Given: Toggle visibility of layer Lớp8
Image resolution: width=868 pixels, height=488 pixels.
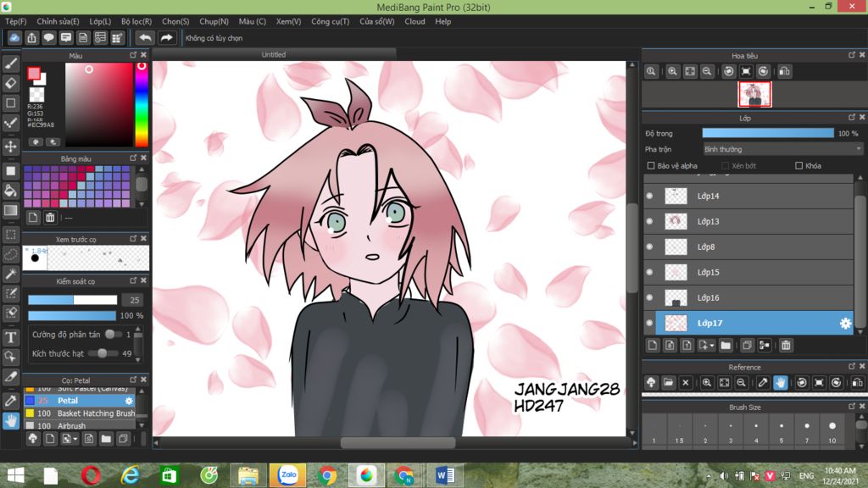Looking at the screenshot, I should point(650,247).
